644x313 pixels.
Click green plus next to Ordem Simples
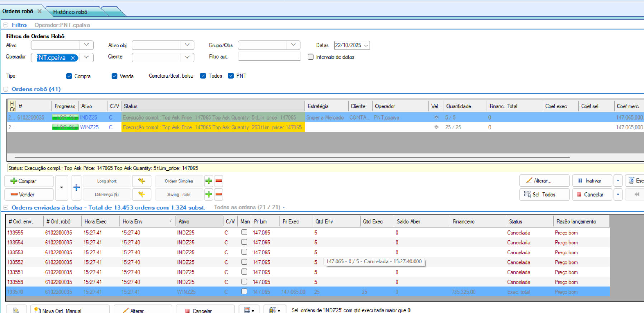(x=209, y=181)
